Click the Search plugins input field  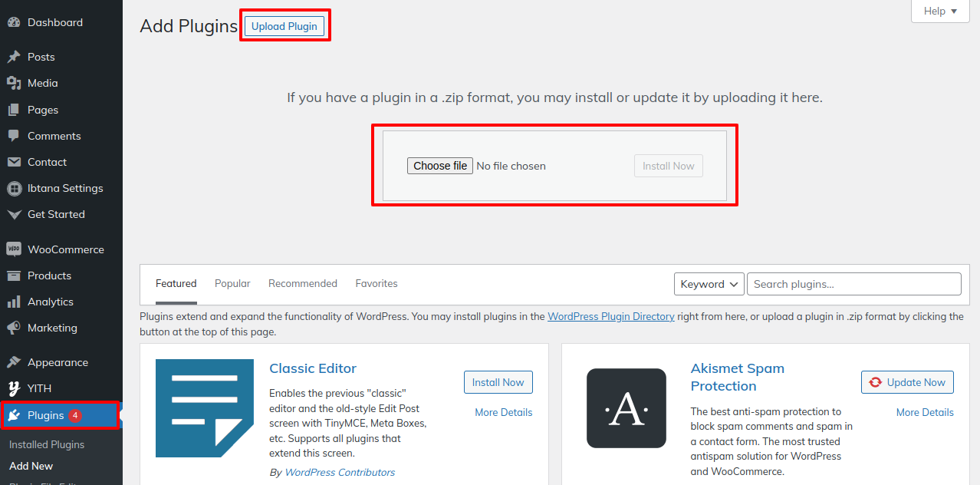tap(854, 284)
